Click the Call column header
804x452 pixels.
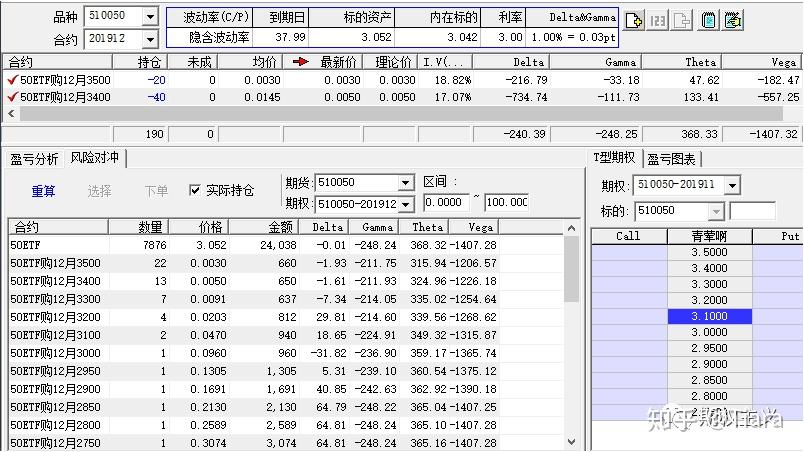pos(629,236)
